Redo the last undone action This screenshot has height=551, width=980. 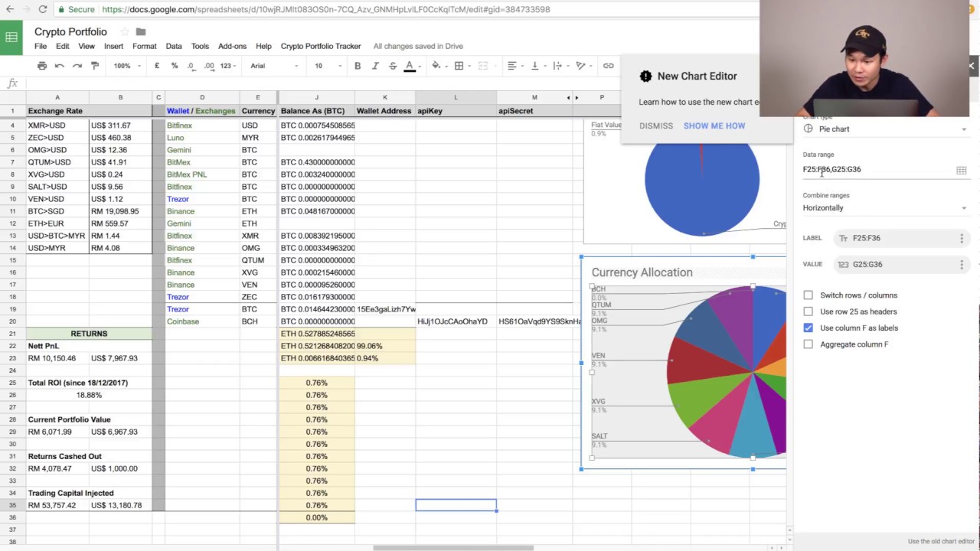click(77, 66)
